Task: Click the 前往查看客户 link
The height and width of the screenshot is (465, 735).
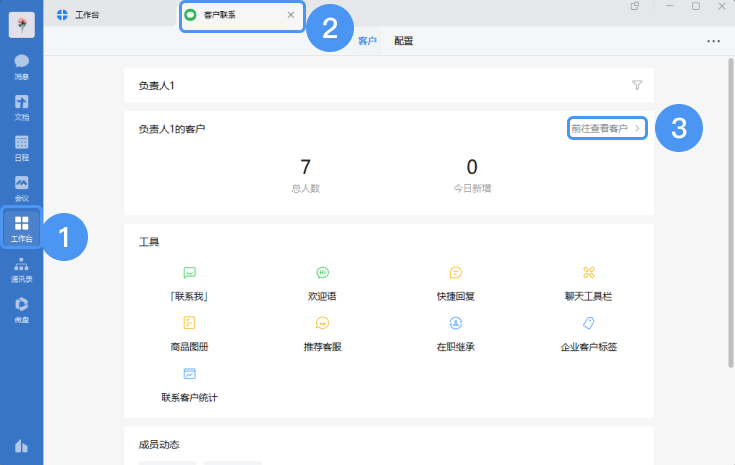Action: pyautogui.click(x=606, y=129)
